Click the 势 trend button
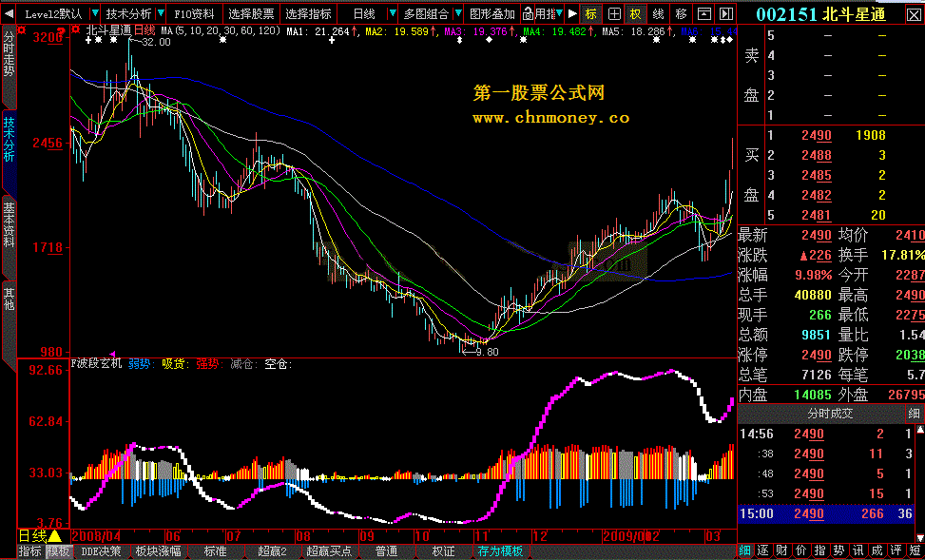The width and height of the screenshot is (925, 560). pos(838,551)
